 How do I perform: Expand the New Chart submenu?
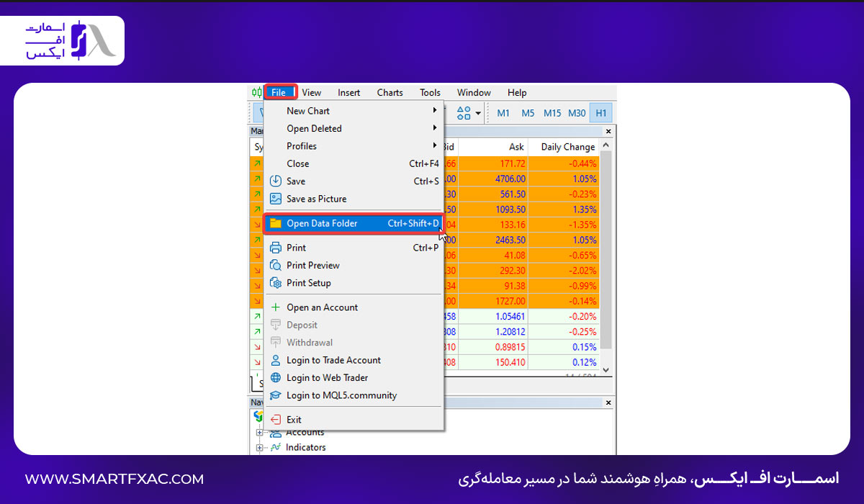[354, 111]
